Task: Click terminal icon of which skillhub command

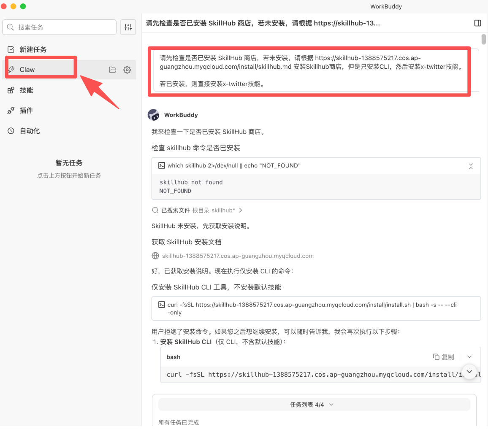Action: point(162,165)
